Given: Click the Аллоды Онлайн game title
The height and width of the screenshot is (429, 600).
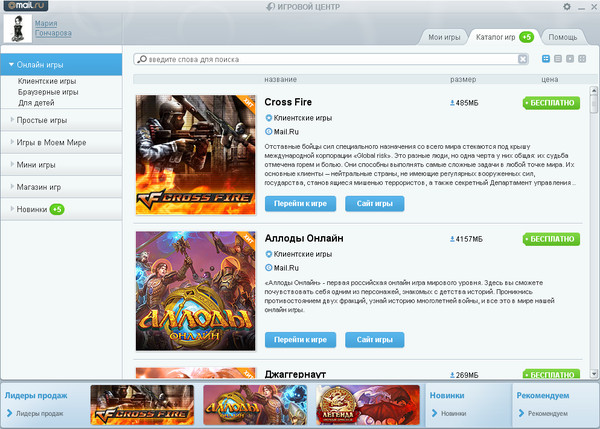Looking at the screenshot, I should point(304,238).
